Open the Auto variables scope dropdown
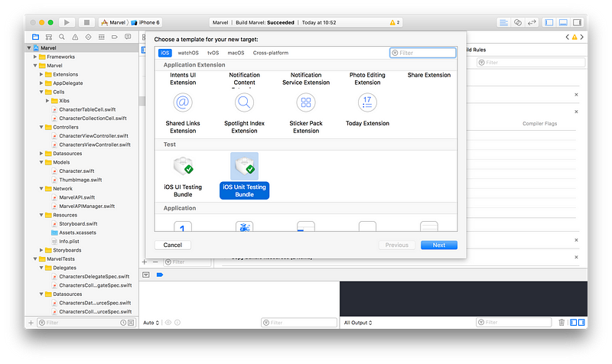612x364 pixels. (151, 323)
